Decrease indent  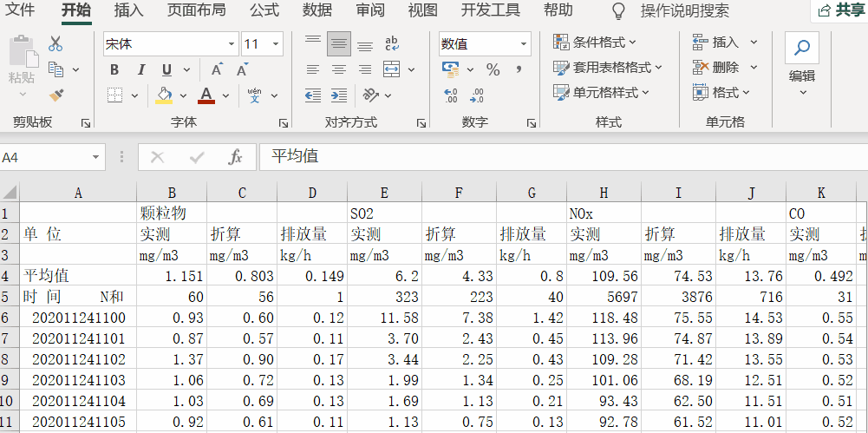[313, 95]
